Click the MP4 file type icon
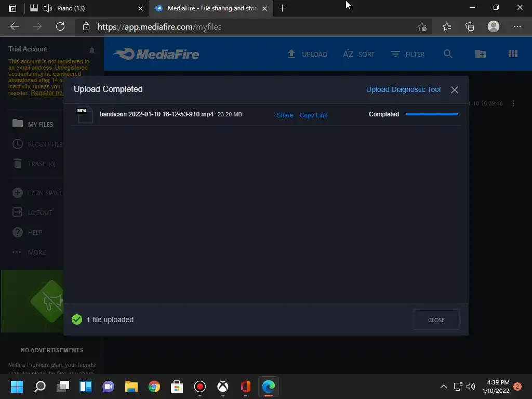Viewport: 532px width, 399px height. click(85, 115)
